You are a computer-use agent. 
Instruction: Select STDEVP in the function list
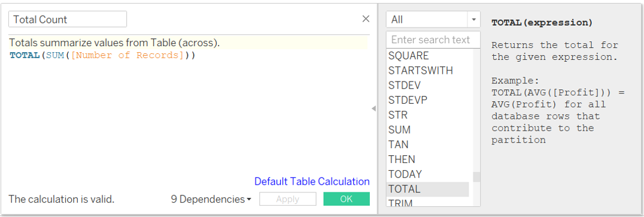427,100
